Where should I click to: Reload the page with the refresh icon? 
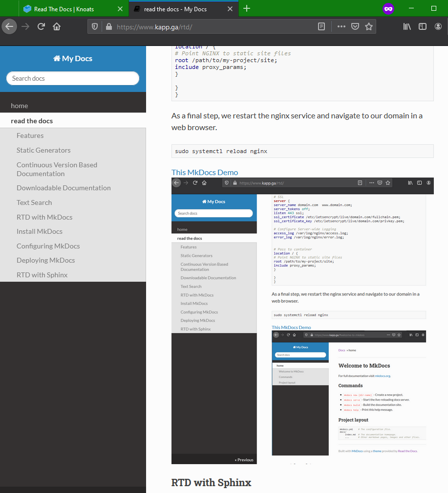point(41,27)
